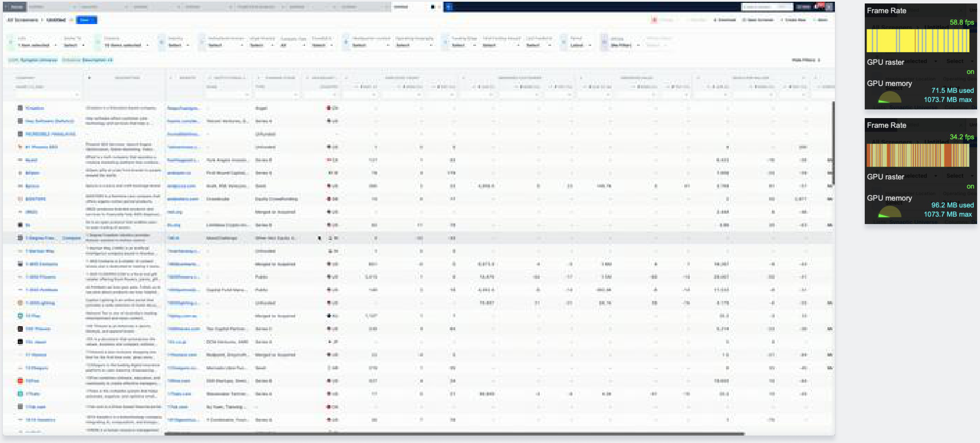
Task: Select the active Untitled tab in the tab strip
Action: [416, 6]
